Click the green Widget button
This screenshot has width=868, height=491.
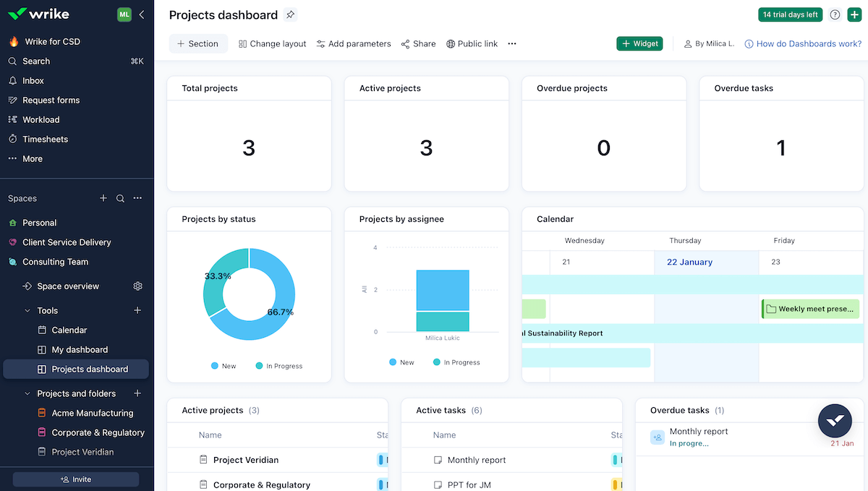coord(639,43)
